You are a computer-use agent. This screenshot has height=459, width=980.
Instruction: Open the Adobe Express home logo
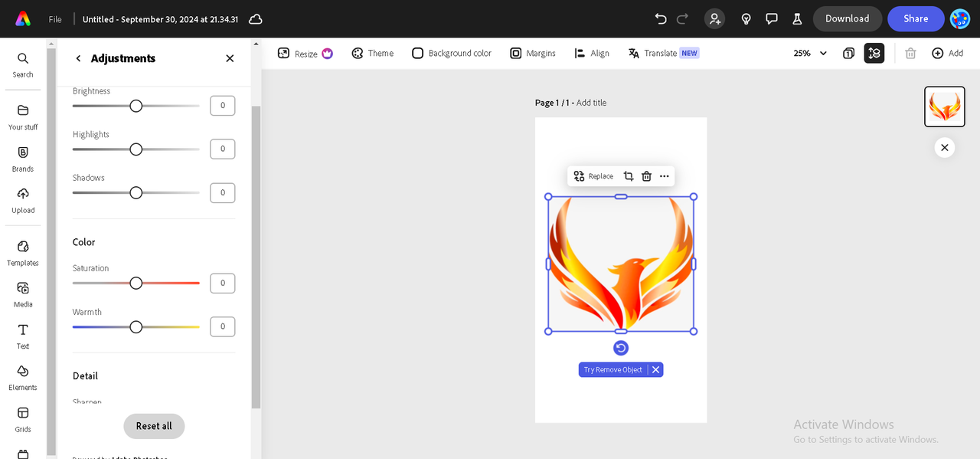23,18
